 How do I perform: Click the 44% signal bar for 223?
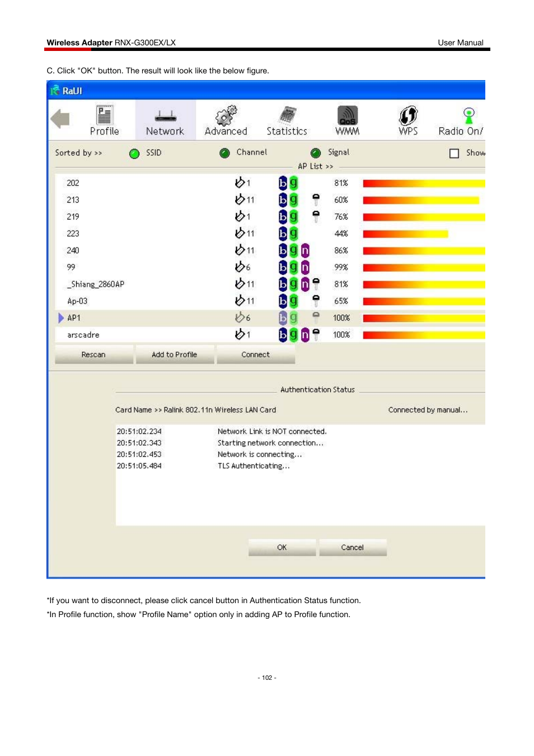tap(405, 234)
